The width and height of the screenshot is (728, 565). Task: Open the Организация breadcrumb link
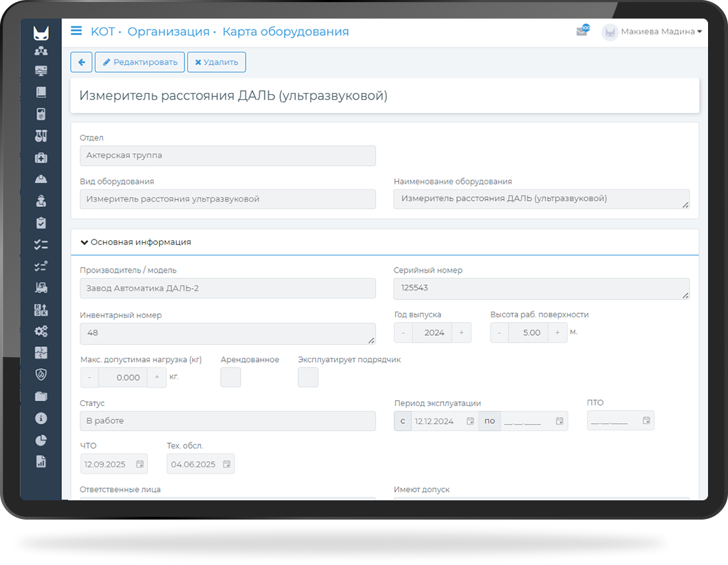[169, 32]
